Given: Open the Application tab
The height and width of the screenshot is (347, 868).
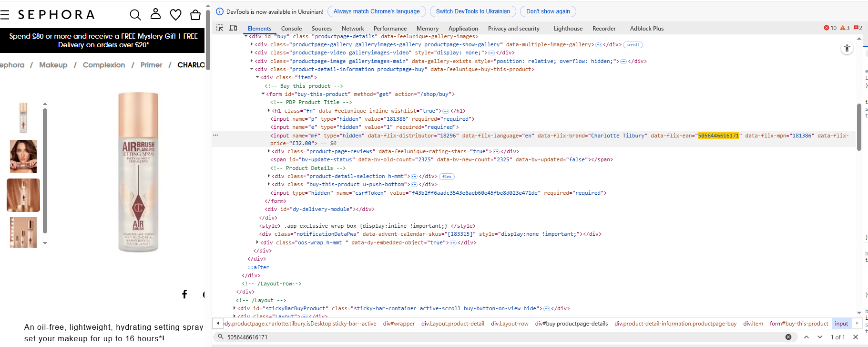Looking at the screenshot, I should 463,29.
